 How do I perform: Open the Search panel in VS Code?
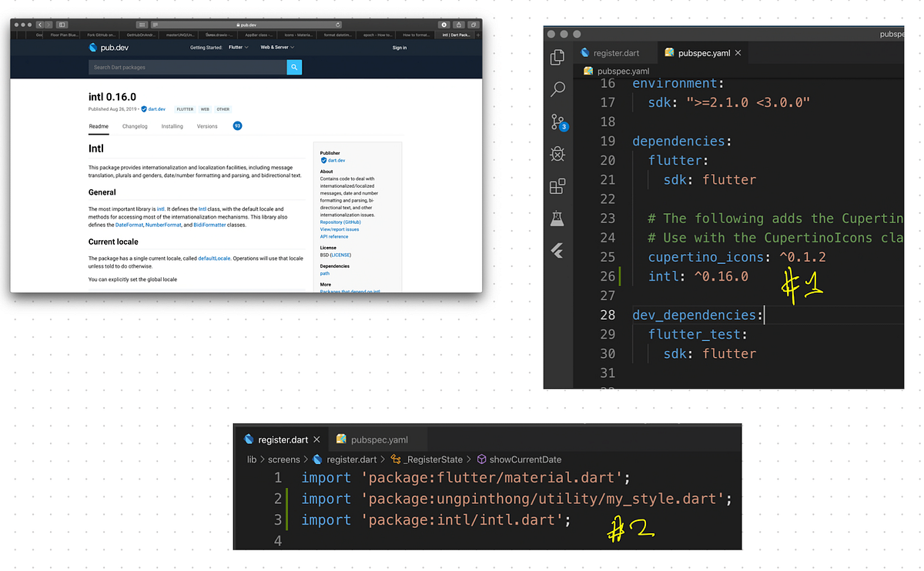pos(558,89)
